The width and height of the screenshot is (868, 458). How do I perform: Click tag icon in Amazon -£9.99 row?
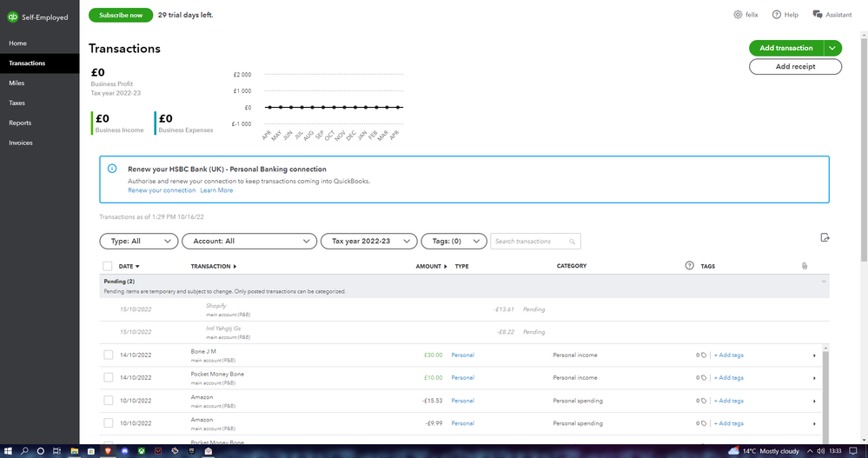pos(704,423)
